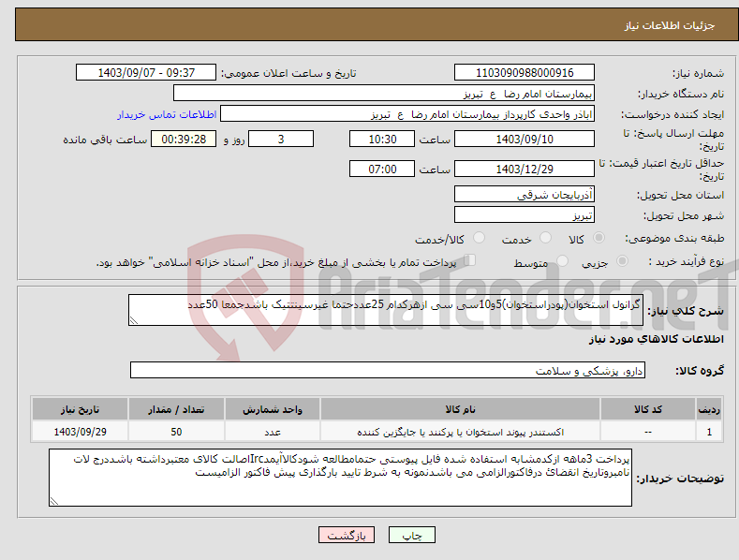The height and width of the screenshot is (560, 739).
Task: Click the بازگشت back button
Action: [x=347, y=535]
